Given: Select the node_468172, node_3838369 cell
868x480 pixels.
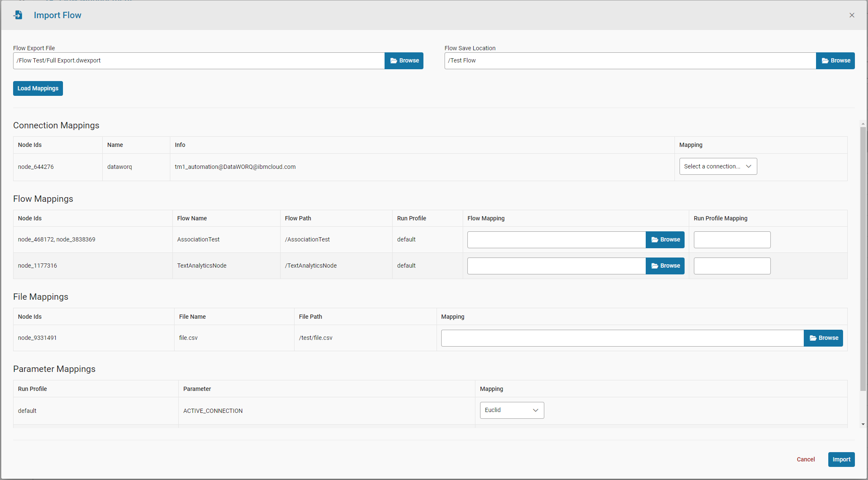Looking at the screenshot, I should coord(93,240).
